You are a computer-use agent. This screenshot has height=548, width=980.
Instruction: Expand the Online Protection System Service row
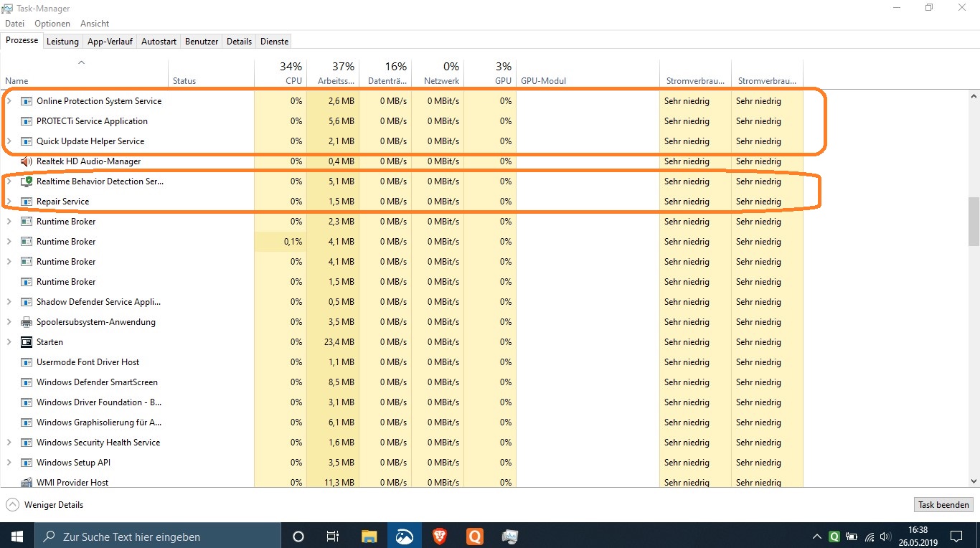(9, 101)
